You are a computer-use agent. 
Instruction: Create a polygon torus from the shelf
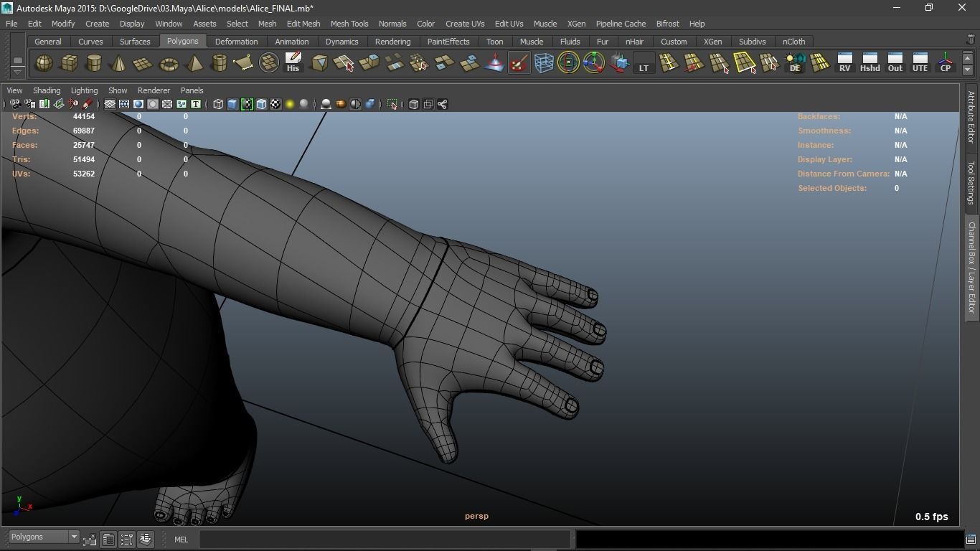coord(169,63)
